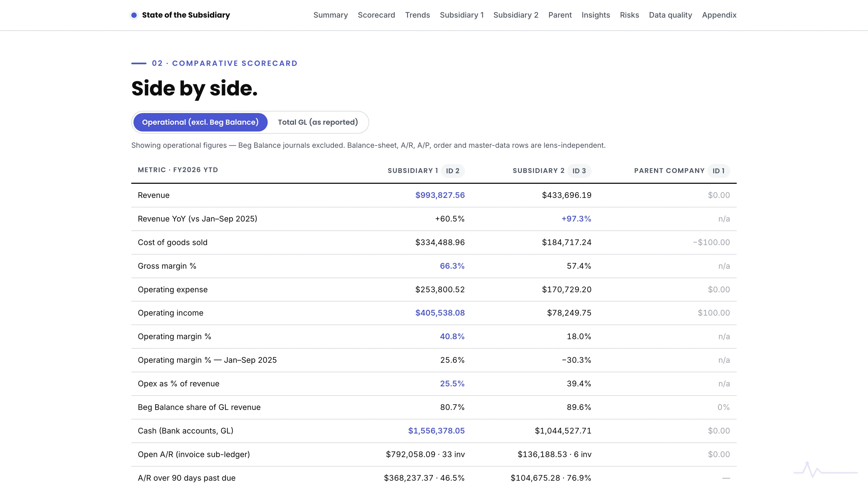Select the −30.3% Jan–Sep 2025 margin
Viewport: 868px width, 488px height.
(576, 360)
